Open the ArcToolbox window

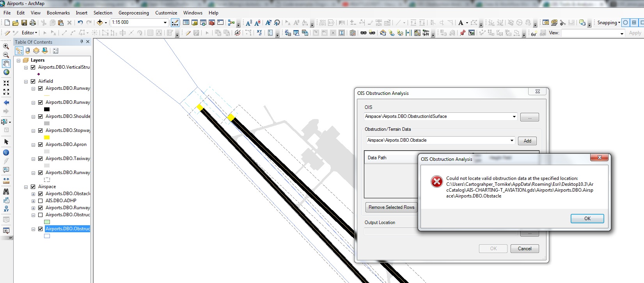pyautogui.click(x=212, y=23)
